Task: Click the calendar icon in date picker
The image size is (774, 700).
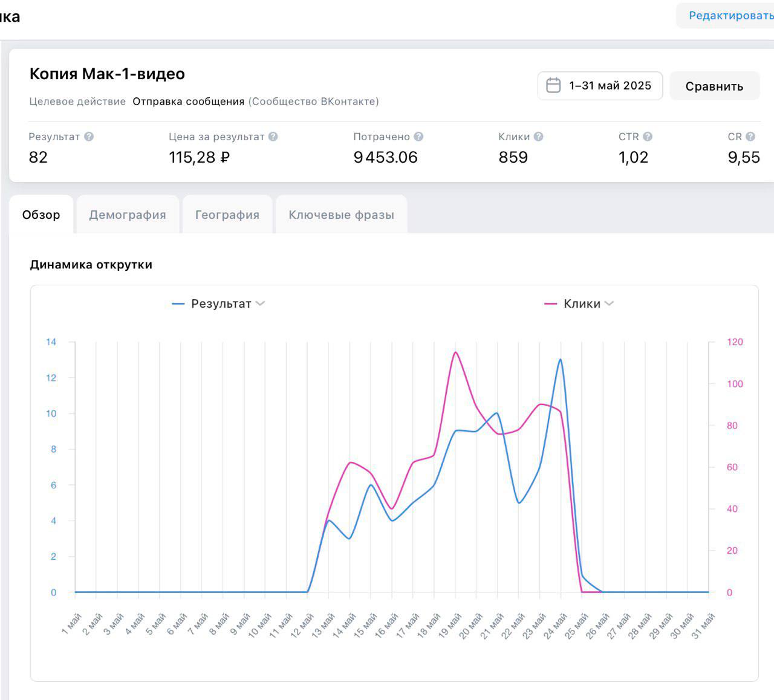Action: point(553,86)
